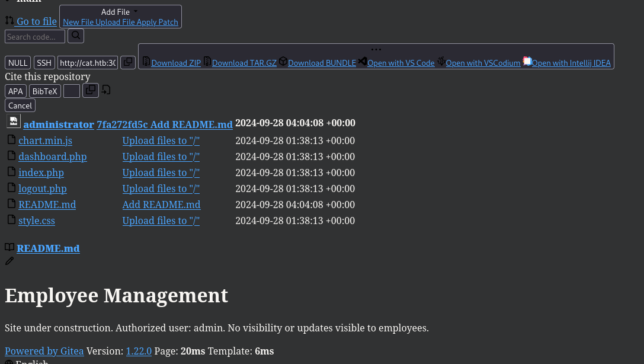Open repository with the IntelliJ IDEA icon

(527, 60)
